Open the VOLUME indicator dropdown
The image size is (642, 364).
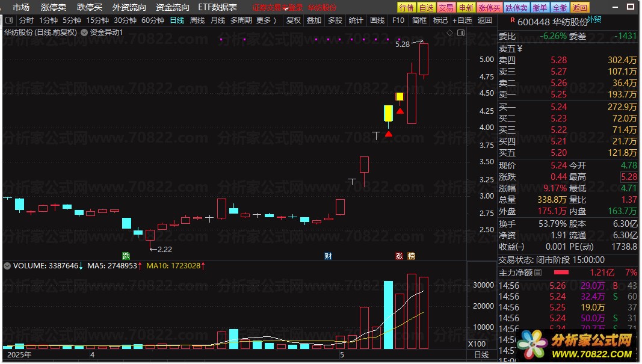7,266
